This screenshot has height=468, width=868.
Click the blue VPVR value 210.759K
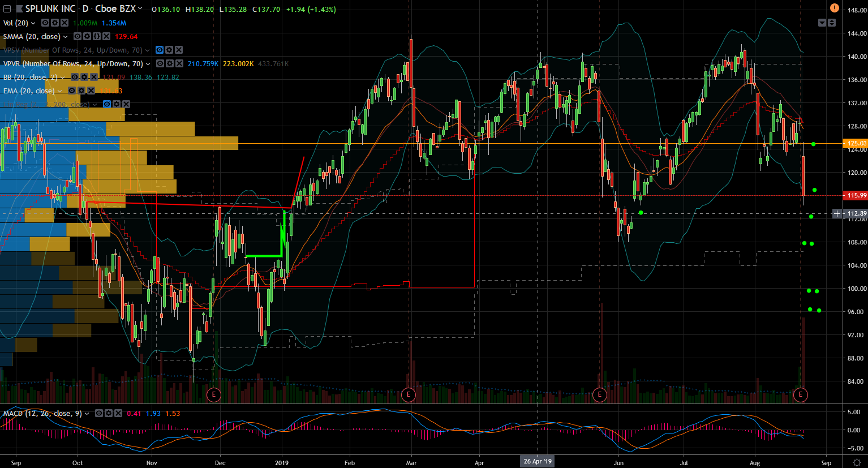click(203, 64)
